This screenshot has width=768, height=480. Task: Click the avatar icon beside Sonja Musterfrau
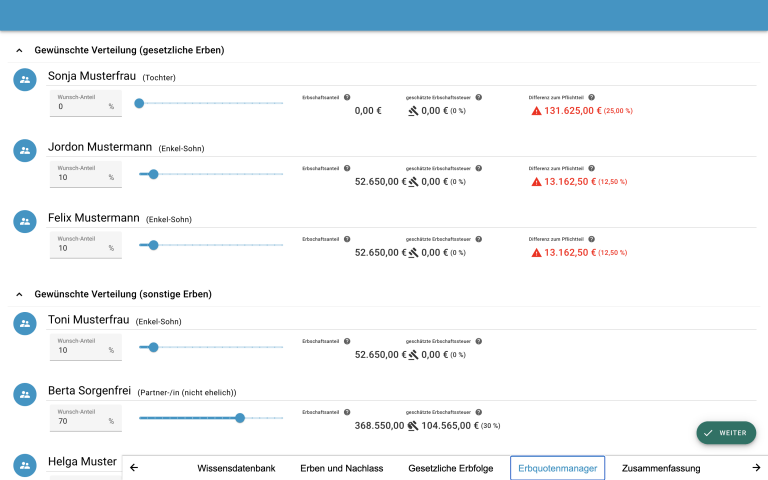25,80
